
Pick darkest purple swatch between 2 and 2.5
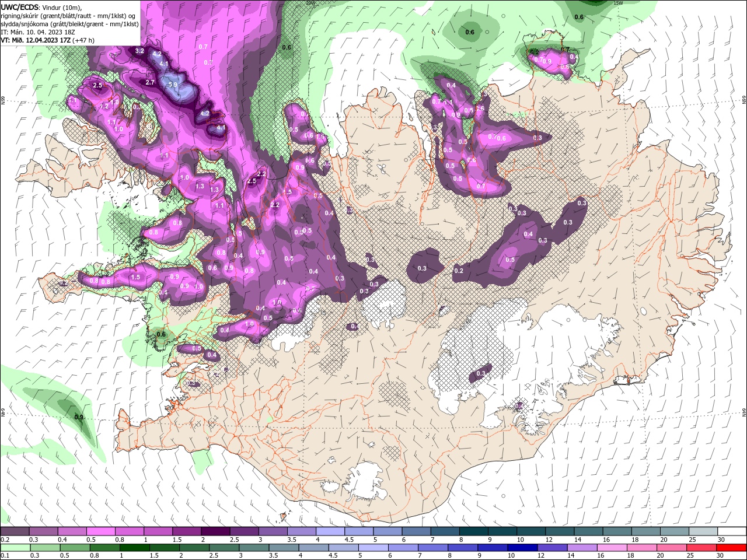tap(215, 531)
